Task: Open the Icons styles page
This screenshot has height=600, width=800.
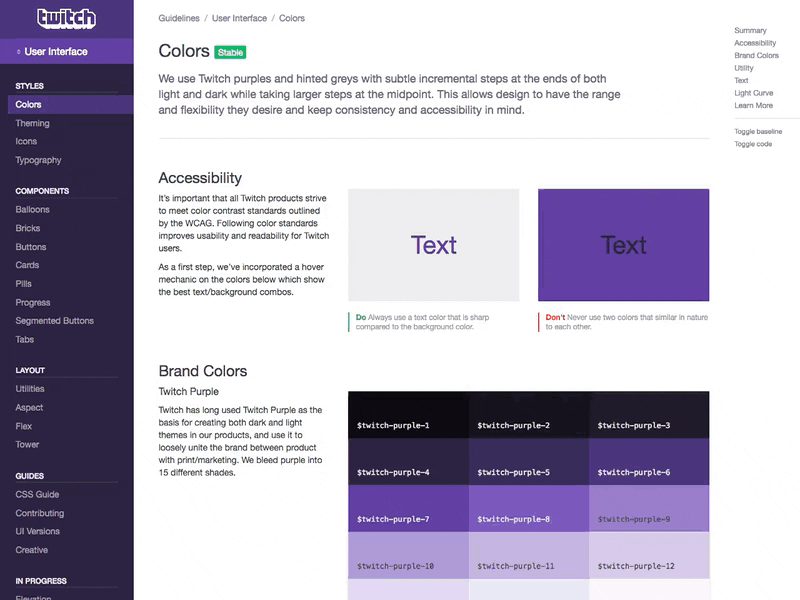Action: tap(26, 141)
